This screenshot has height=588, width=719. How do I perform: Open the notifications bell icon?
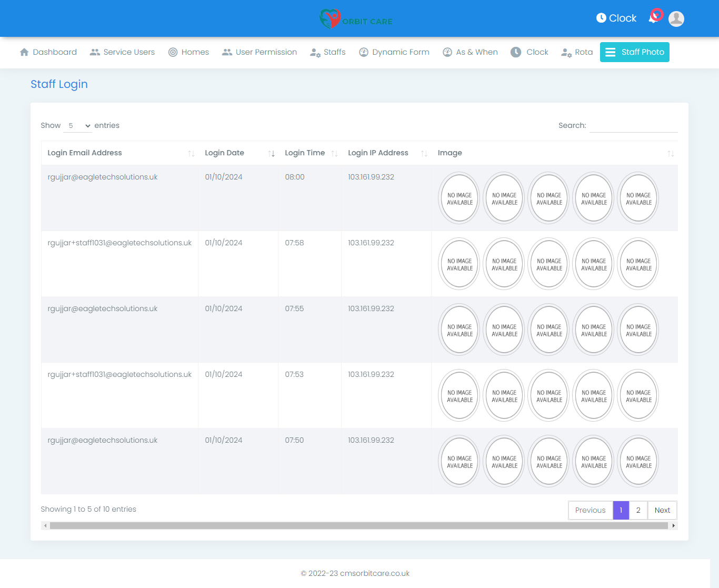point(654,18)
